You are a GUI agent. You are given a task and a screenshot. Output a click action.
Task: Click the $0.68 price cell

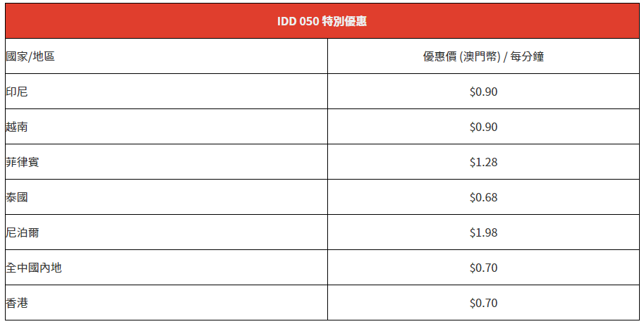[x=483, y=197]
